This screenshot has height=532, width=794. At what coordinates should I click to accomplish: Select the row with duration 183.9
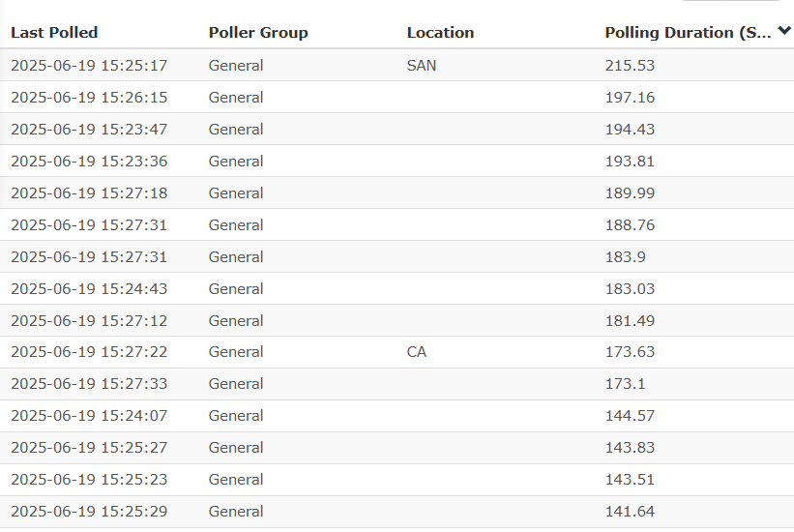[397, 257]
